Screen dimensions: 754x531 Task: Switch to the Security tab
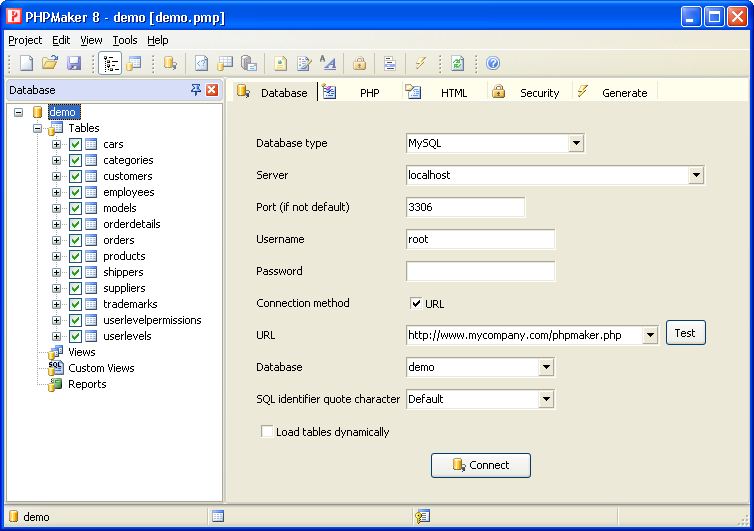(528, 92)
